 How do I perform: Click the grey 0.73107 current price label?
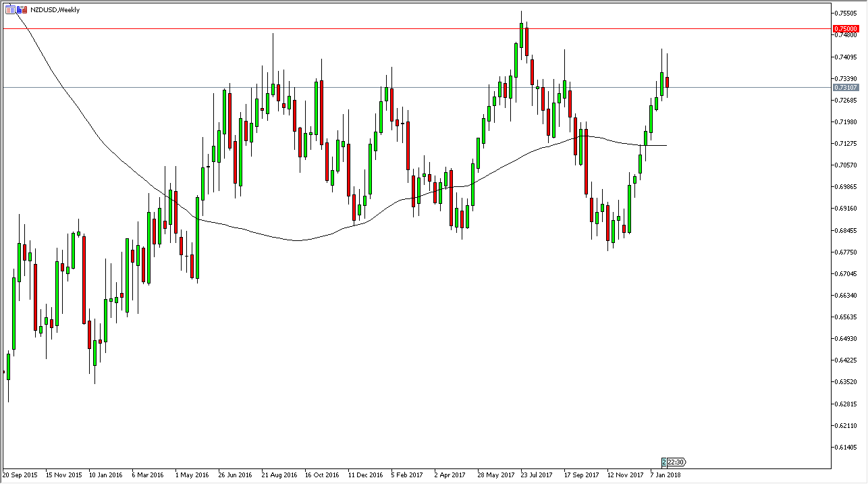(x=845, y=87)
